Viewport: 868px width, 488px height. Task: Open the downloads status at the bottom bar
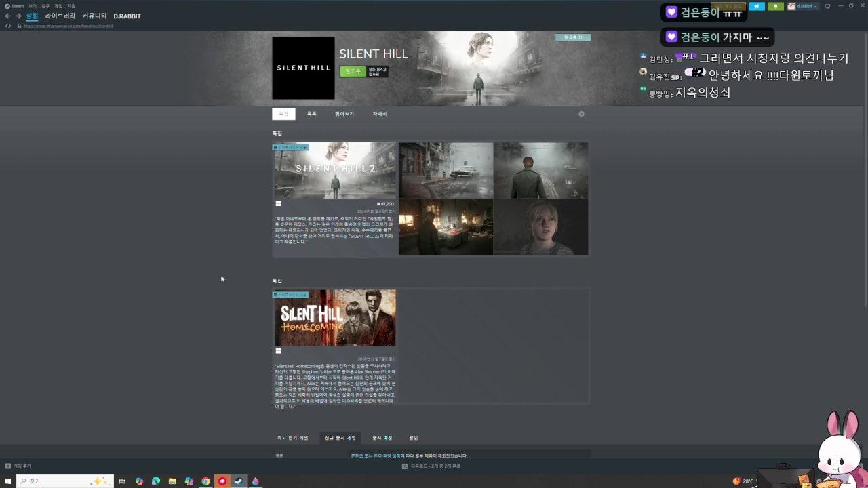[431, 466]
